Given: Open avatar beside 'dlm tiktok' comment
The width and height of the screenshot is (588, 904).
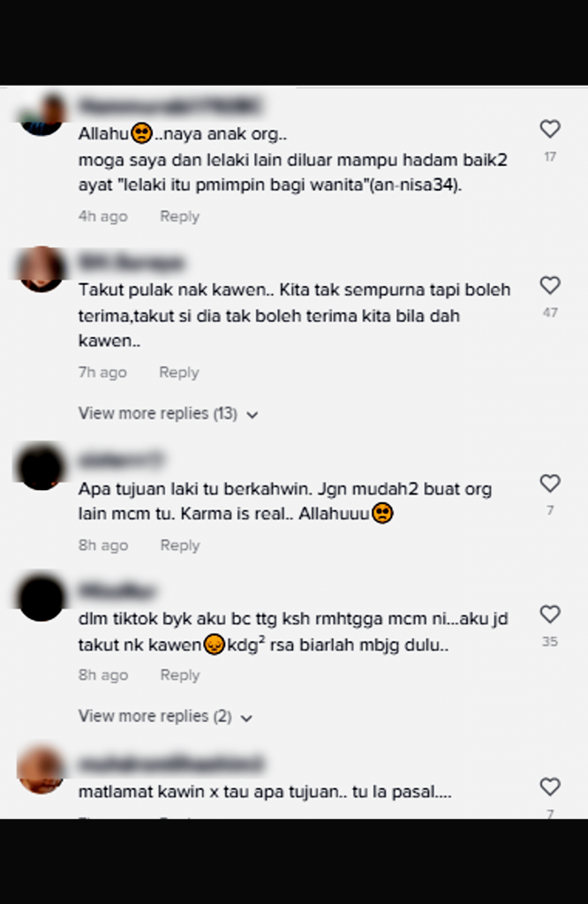Looking at the screenshot, I should pyautogui.click(x=41, y=598).
